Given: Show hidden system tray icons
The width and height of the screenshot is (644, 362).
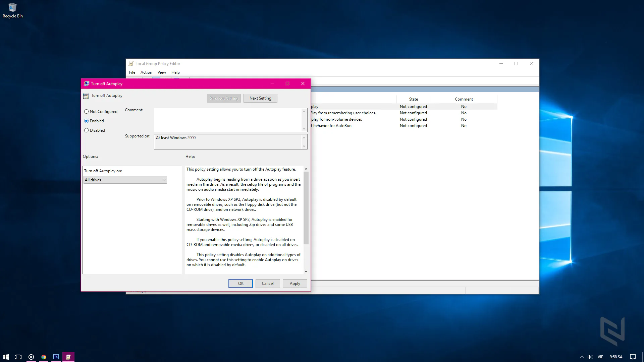Looking at the screenshot, I should (582, 357).
